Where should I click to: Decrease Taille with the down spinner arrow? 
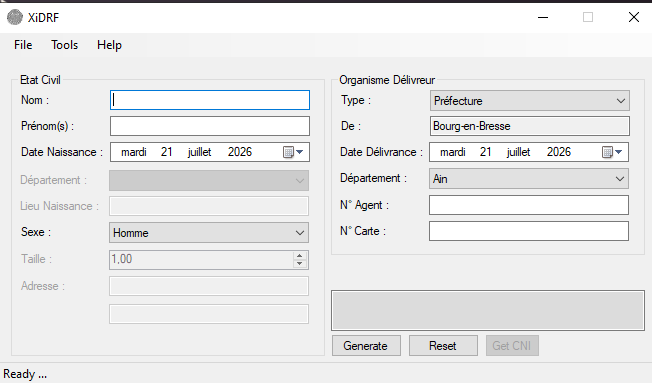tap(300, 263)
